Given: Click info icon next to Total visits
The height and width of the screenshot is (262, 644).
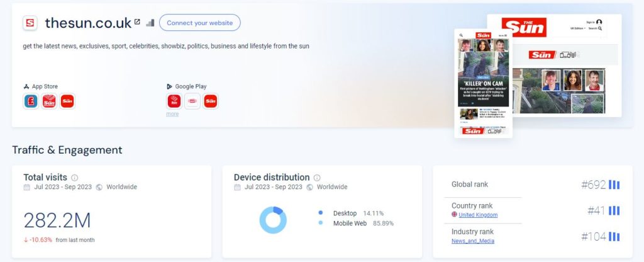Looking at the screenshot, I should tap(74, 178).
